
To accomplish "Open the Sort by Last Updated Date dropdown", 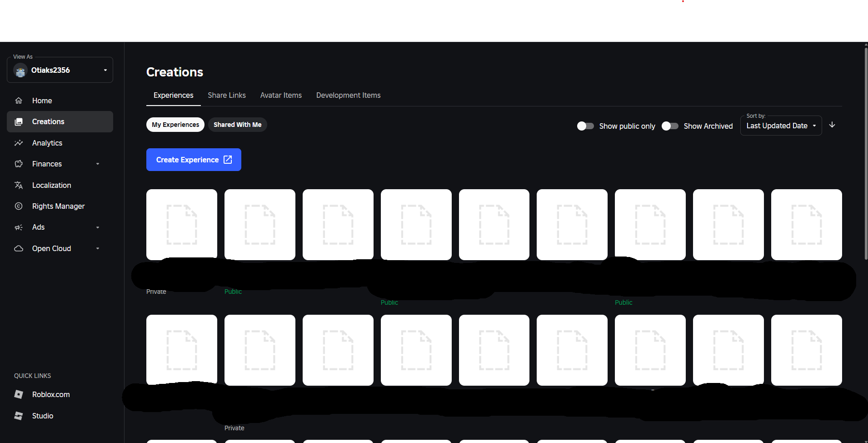I will (781, 126).
